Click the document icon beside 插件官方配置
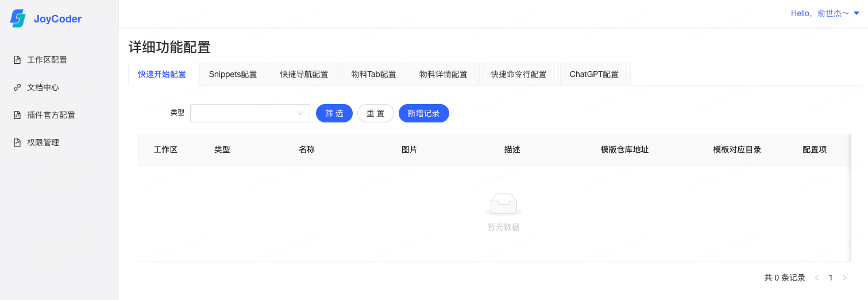868x300 pixels. click(x=17, y=115)
